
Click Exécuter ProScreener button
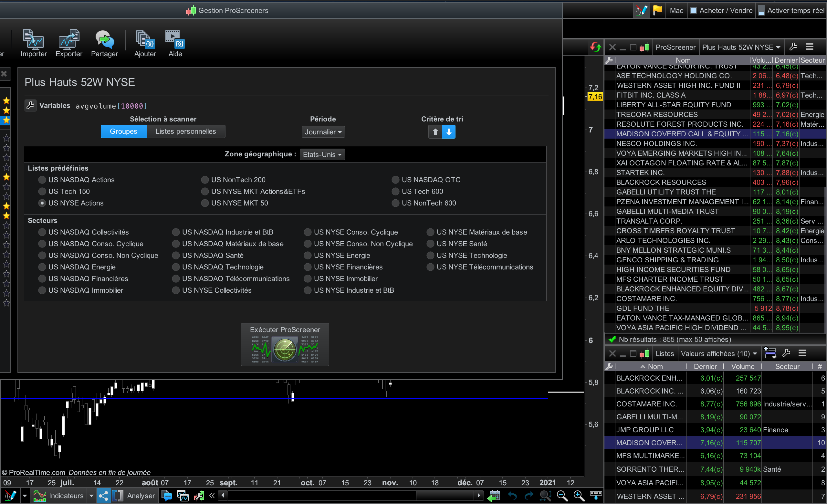pos(285,344)
